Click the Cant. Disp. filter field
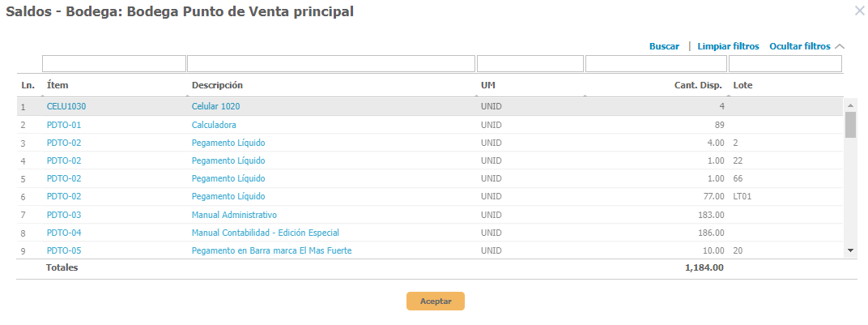The height and width of the screenshot is (325, 868). [656, 64]
